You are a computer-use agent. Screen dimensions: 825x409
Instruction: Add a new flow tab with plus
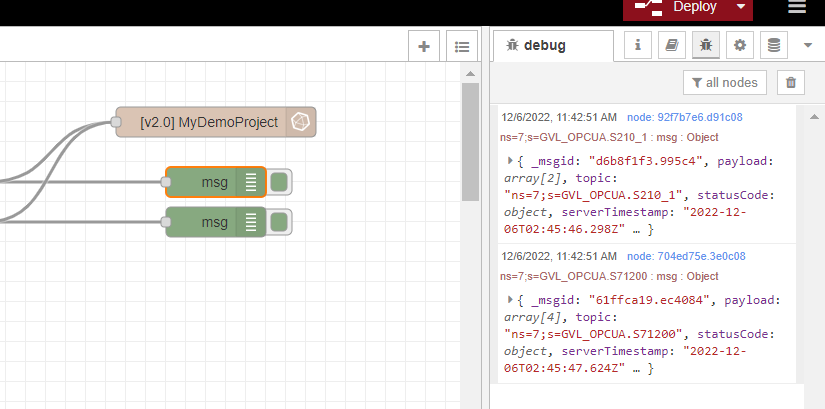click(424, 46)
